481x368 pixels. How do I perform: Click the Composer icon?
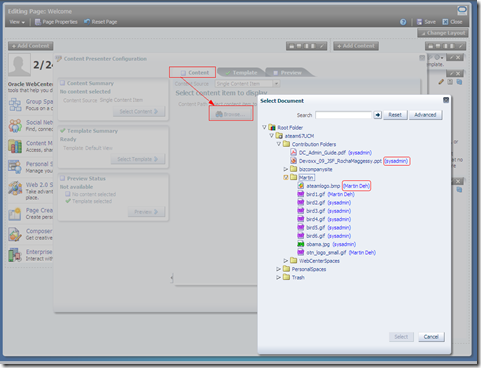pyautogui.click(x=15, y=234)
